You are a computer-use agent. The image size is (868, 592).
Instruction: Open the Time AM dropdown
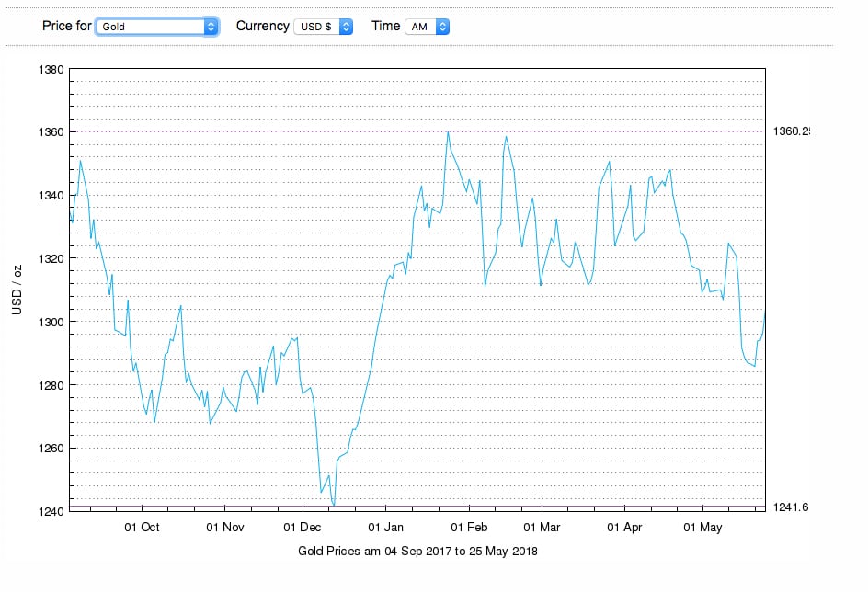(427, 27)
